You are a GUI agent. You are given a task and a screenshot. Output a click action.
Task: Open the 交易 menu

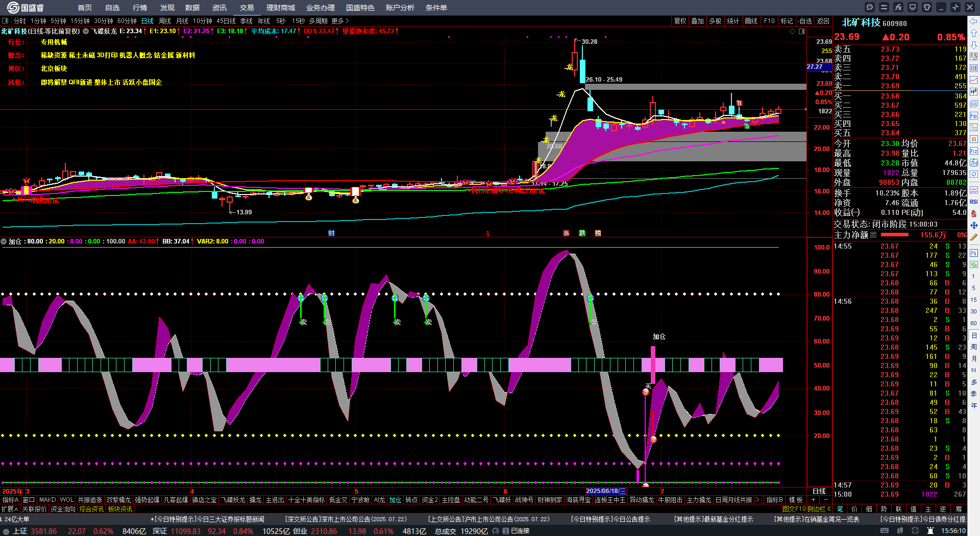(247, 8)
